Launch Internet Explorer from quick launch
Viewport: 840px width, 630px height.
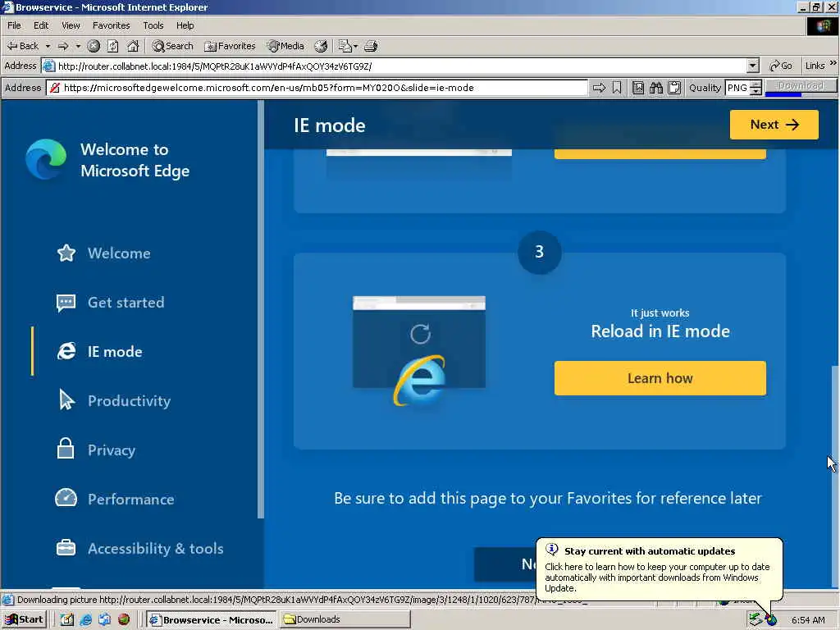click(x=85, y=619)
